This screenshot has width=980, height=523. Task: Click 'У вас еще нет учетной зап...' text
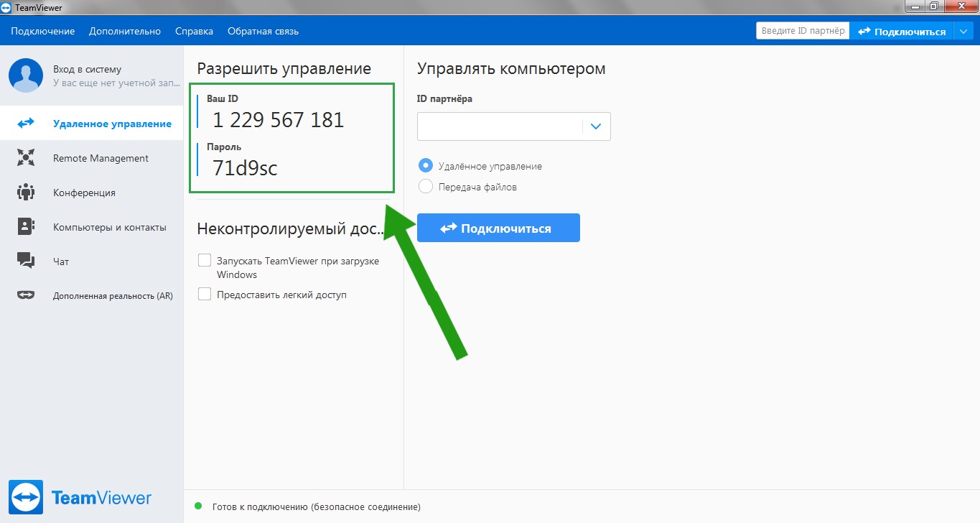click(116, 83)
